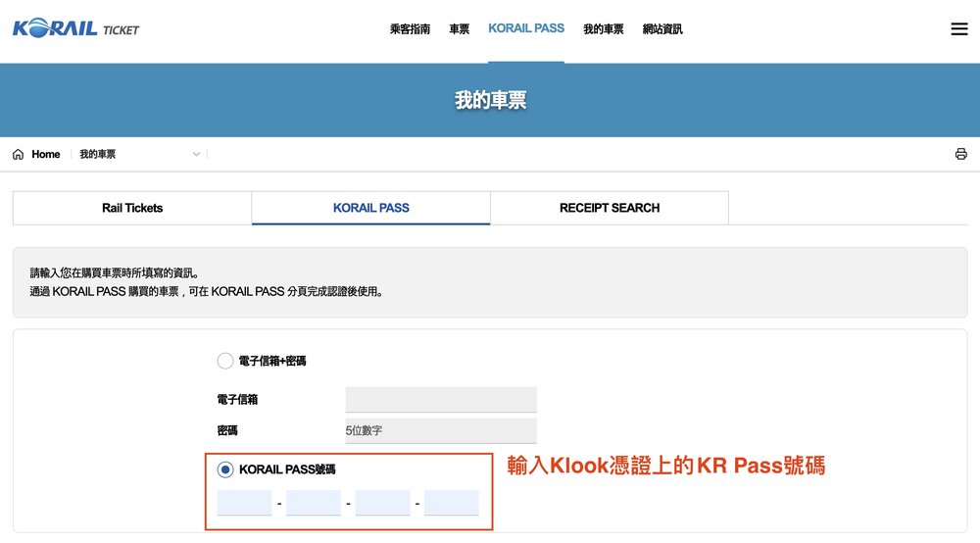Expand the 我的車票 breadcrumb dropdown
Image resolution: width=980 pixels, height=543 pixels.
(139, 154)
